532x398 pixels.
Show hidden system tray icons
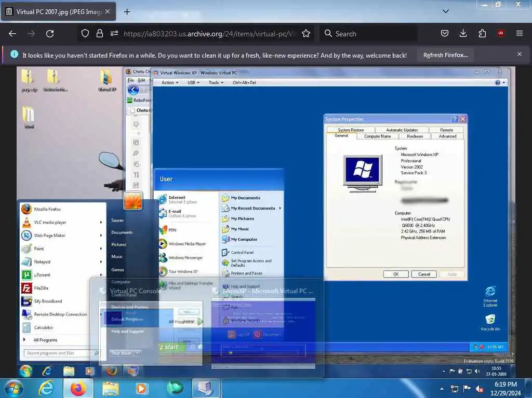pyautogui.click(x=442, y=389)
